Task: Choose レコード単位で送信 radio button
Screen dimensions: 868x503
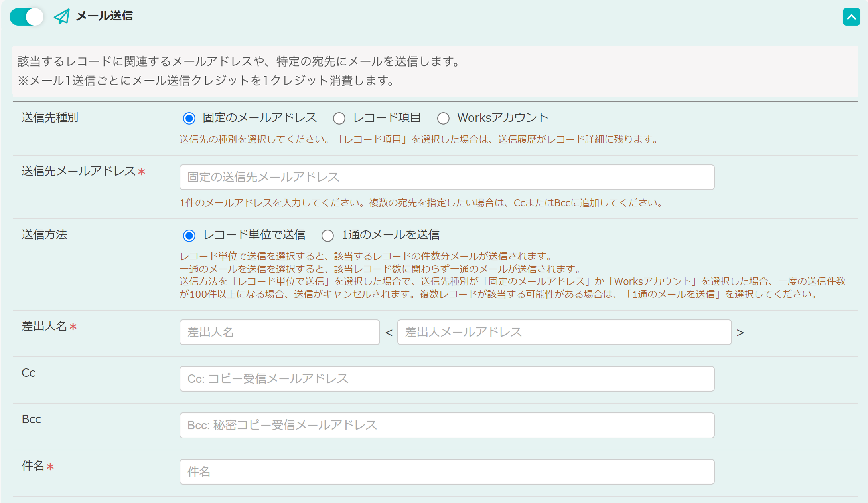Action: click(189, 236)
